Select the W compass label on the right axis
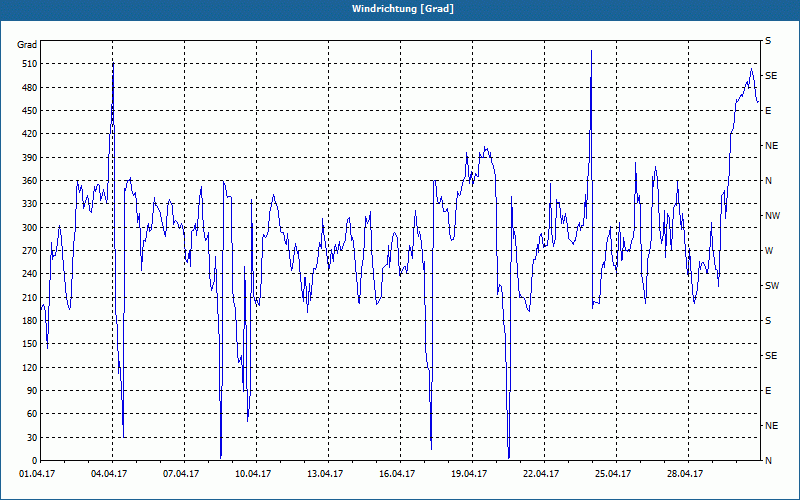This screenshot has width=800, height=500. [x=769, y=251]
